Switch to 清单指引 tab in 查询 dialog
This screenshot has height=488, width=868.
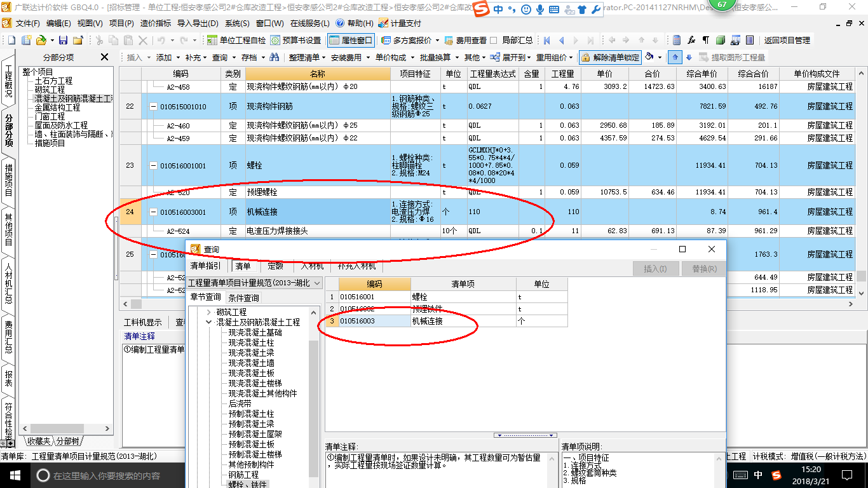click(206, 266)
